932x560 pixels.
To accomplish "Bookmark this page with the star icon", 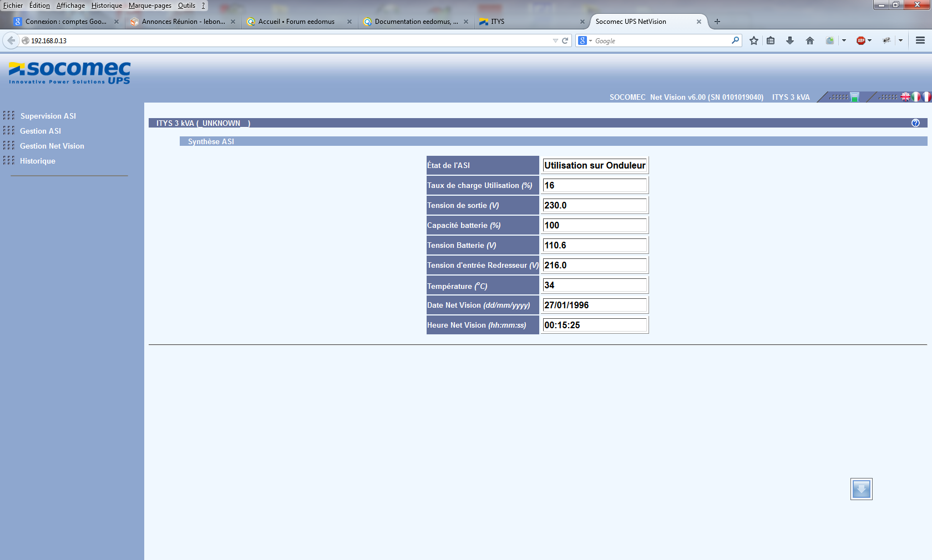I will coord(753,40).
